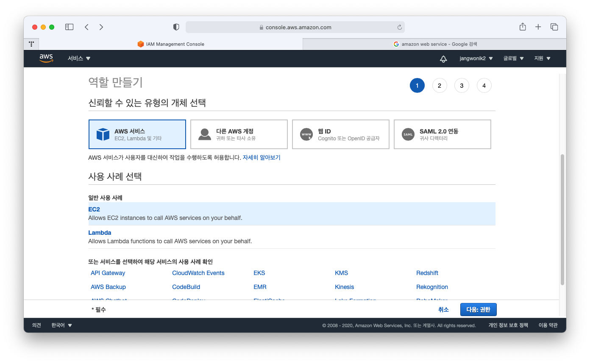
Task: Select the SAML 2.0 연동 badge icon
Action: click(408, 134)
